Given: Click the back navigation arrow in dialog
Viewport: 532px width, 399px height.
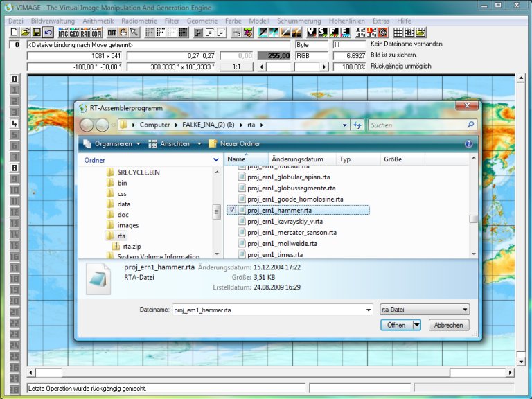Looking at the screenshot, I should point(87,125).
